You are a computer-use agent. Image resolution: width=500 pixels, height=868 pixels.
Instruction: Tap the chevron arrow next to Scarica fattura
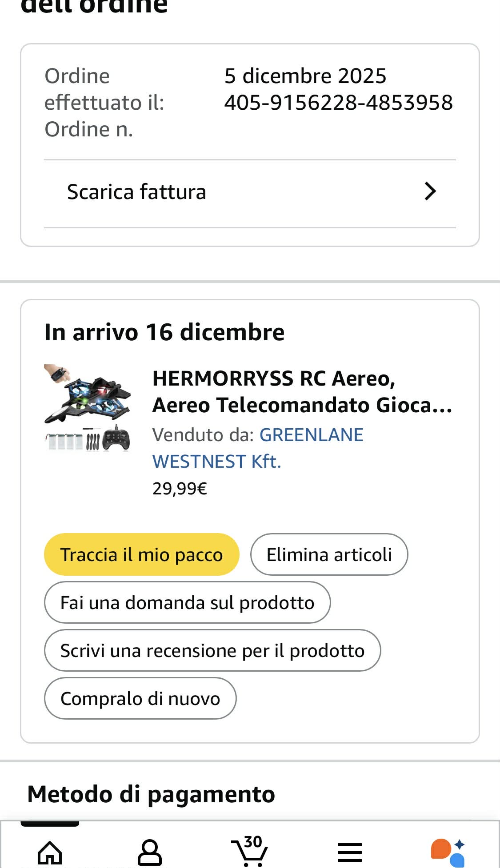click(x=430, y=191)
